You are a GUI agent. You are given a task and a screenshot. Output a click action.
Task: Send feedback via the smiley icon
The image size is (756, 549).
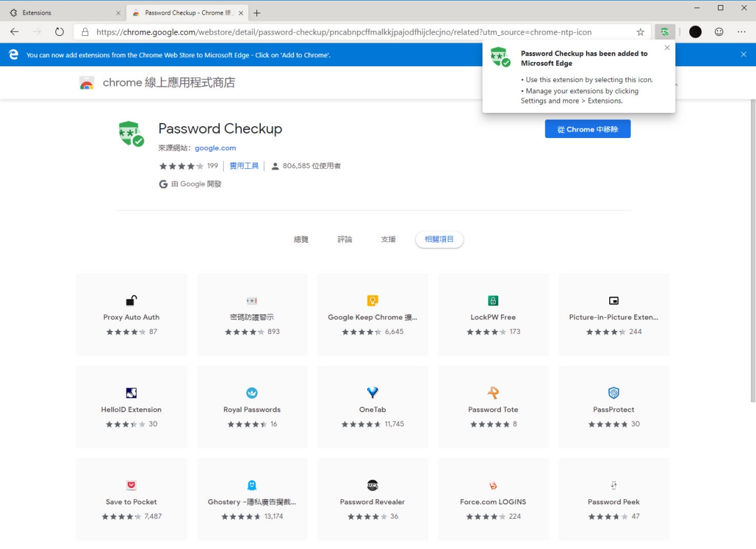pyautogui.click(x=719, y=32)
